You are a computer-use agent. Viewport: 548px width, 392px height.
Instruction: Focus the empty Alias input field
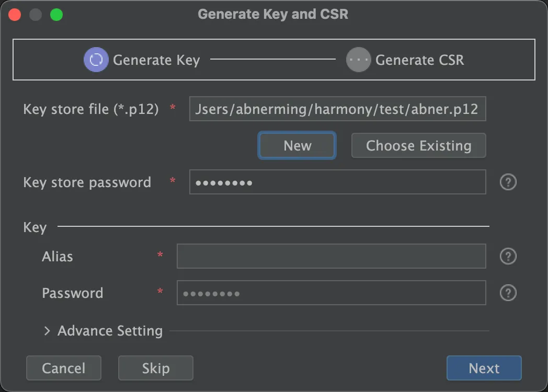tap(331, 256)
